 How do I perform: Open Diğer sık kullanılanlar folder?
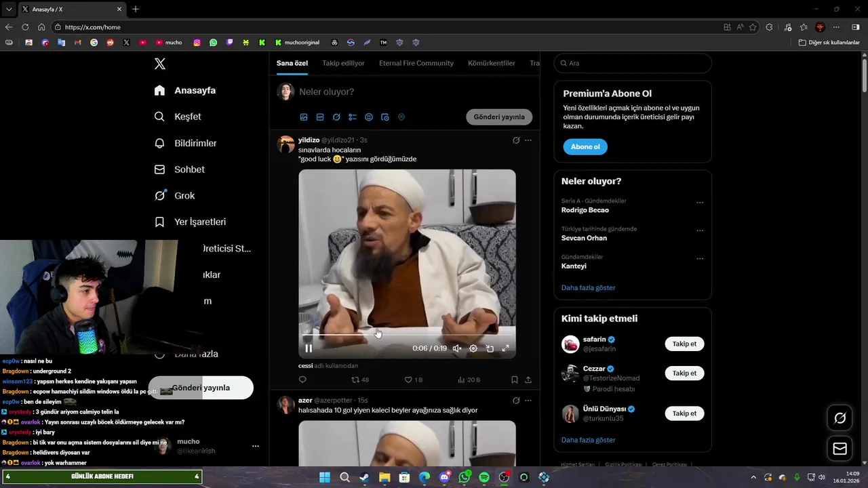(829, 42)
